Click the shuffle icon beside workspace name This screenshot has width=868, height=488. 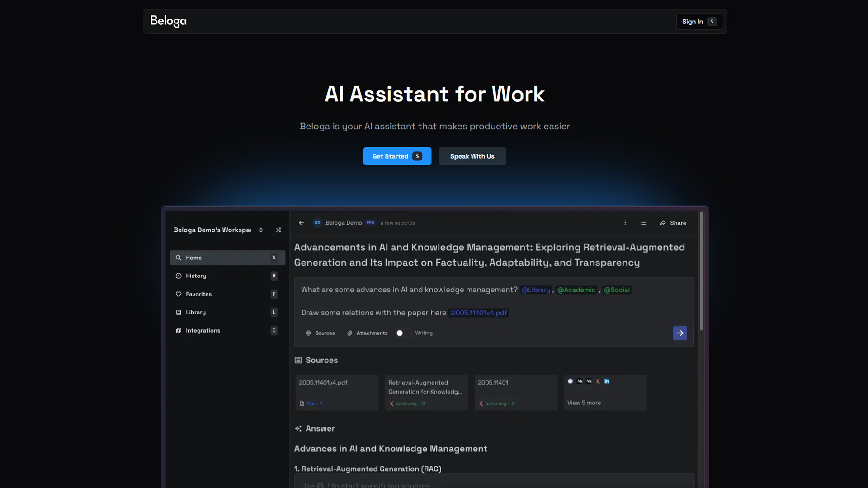278,230
